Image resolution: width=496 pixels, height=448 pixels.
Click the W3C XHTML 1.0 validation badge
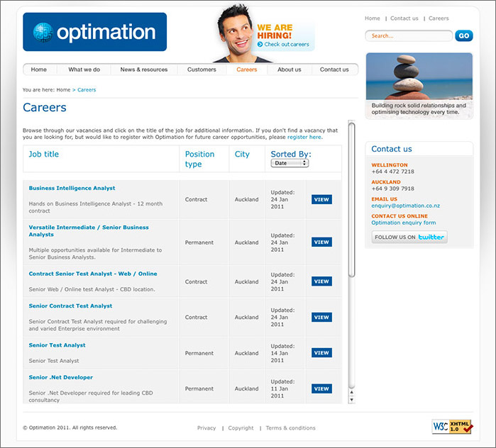pos(452,427)
